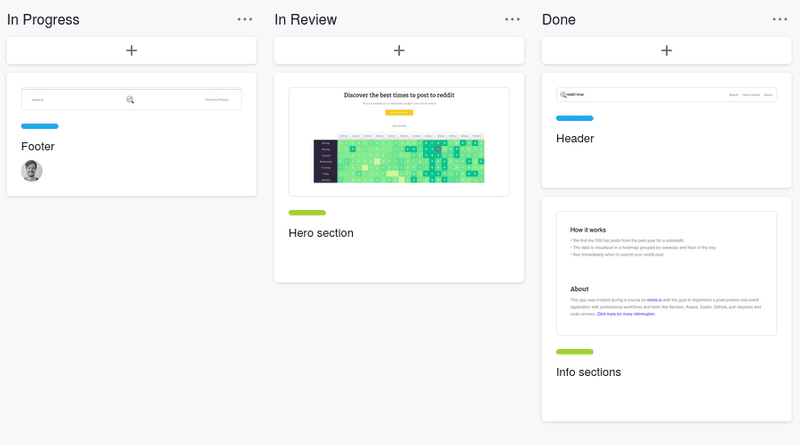Open the Info sections card title
Screen dimensions: 800x445
coord(588,372)
